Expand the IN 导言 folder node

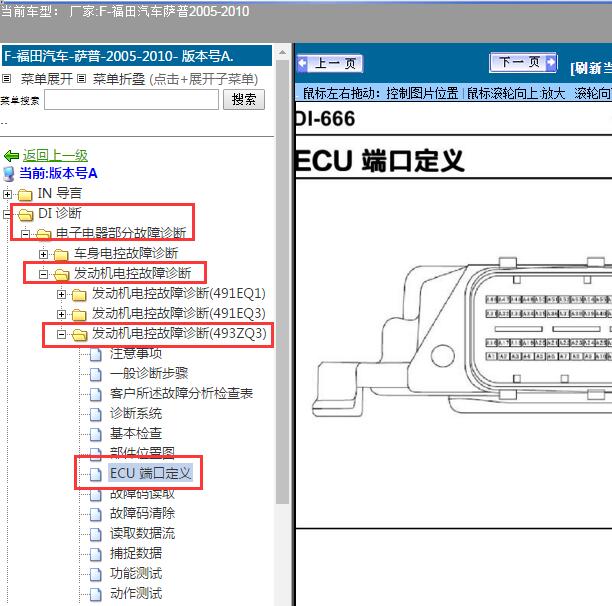tap(7, 194)
